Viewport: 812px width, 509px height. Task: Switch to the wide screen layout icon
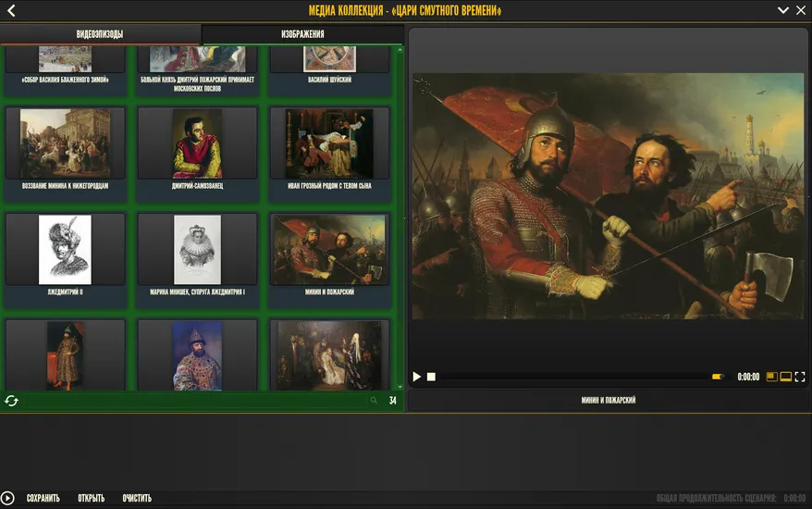(x=786, y=377)
